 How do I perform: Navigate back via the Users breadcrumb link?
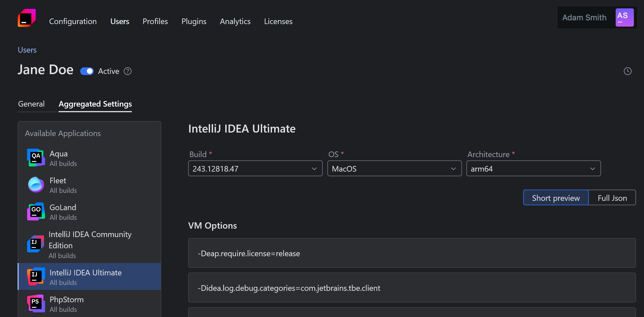pyautogui.click(x=27, y=50)
